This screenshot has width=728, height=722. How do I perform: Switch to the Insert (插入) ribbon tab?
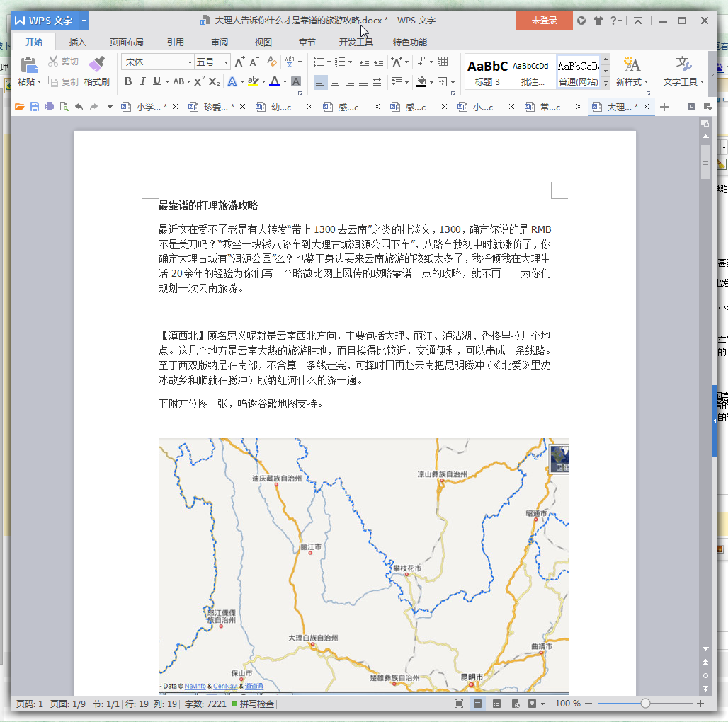[77, 42]
